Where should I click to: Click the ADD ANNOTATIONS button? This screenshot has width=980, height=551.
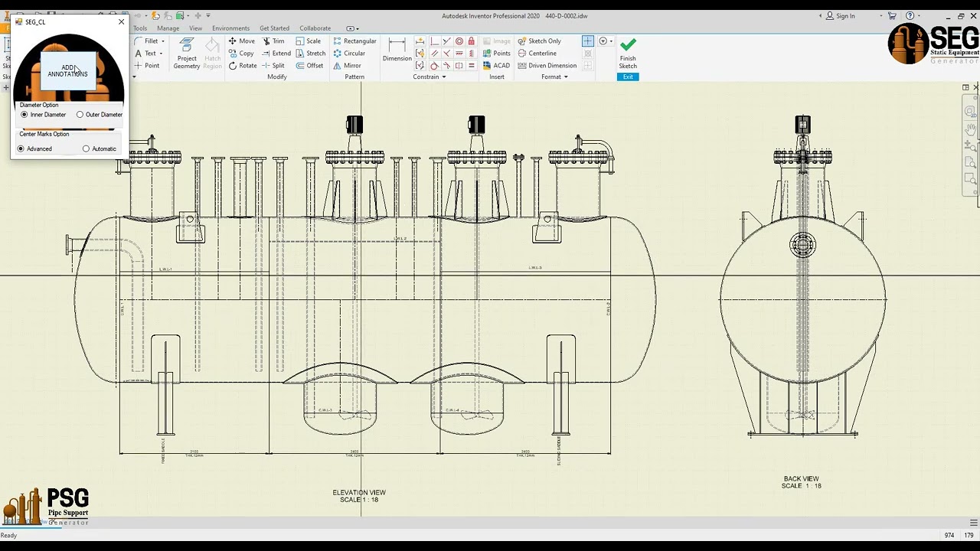(67, 70)
